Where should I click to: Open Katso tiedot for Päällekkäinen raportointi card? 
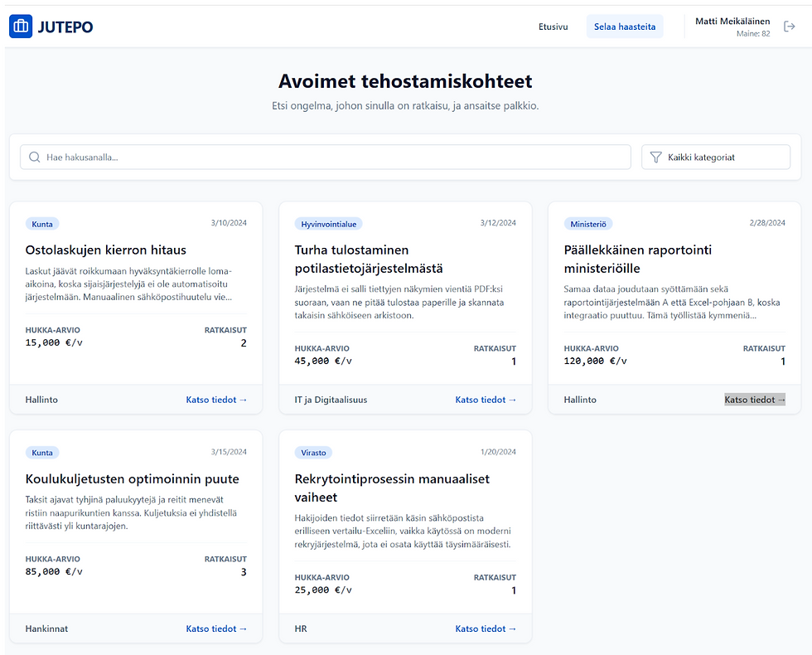tap(754, 400)
